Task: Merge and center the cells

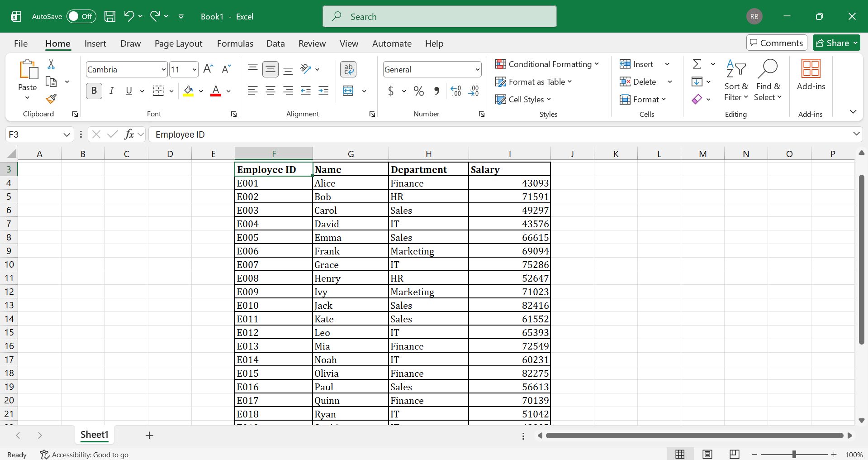Action: coord(348,91)
